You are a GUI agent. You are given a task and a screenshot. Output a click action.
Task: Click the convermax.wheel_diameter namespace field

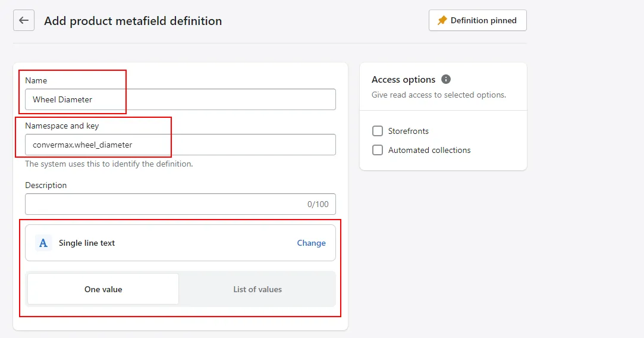[x=180, y=145]
